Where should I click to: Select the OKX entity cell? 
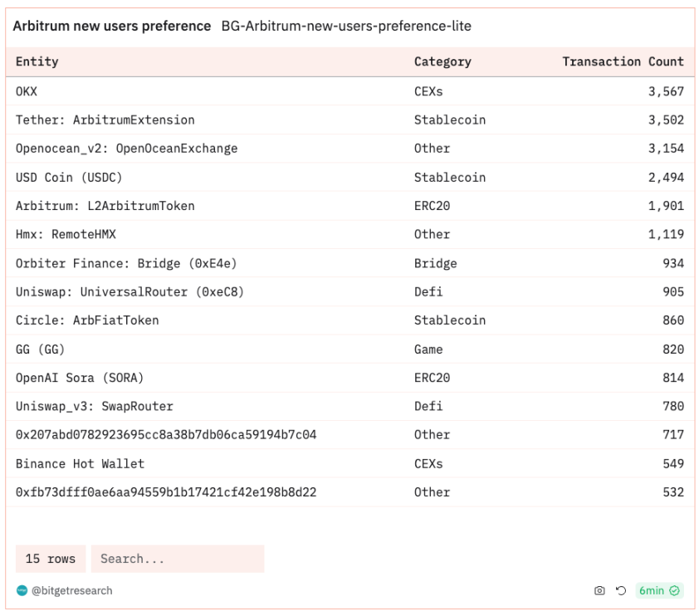27,91
